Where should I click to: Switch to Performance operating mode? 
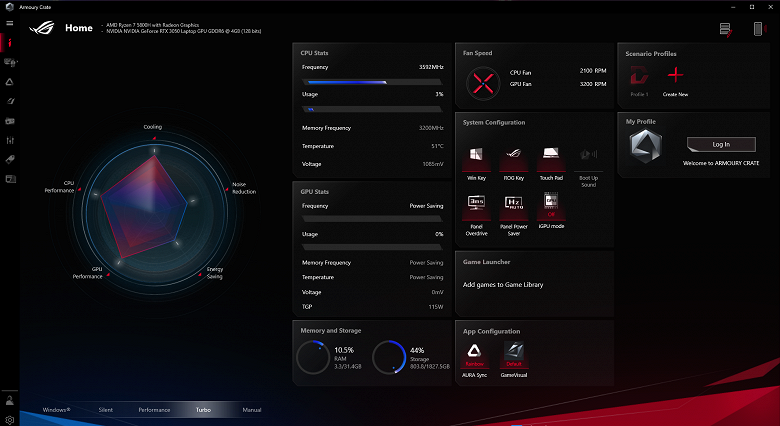[x=154, y=410]
